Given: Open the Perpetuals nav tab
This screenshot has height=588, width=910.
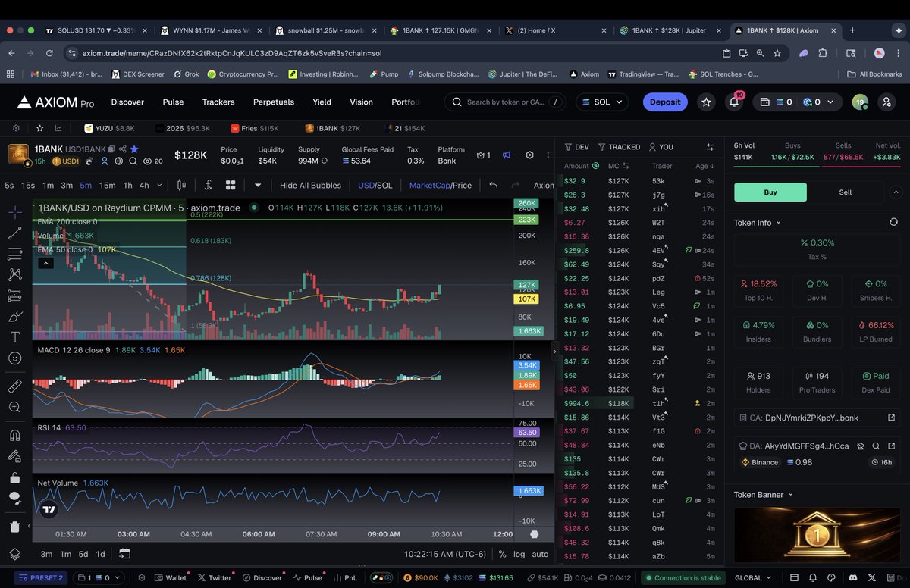Looking at the screenshot, I should coord(274,102).
